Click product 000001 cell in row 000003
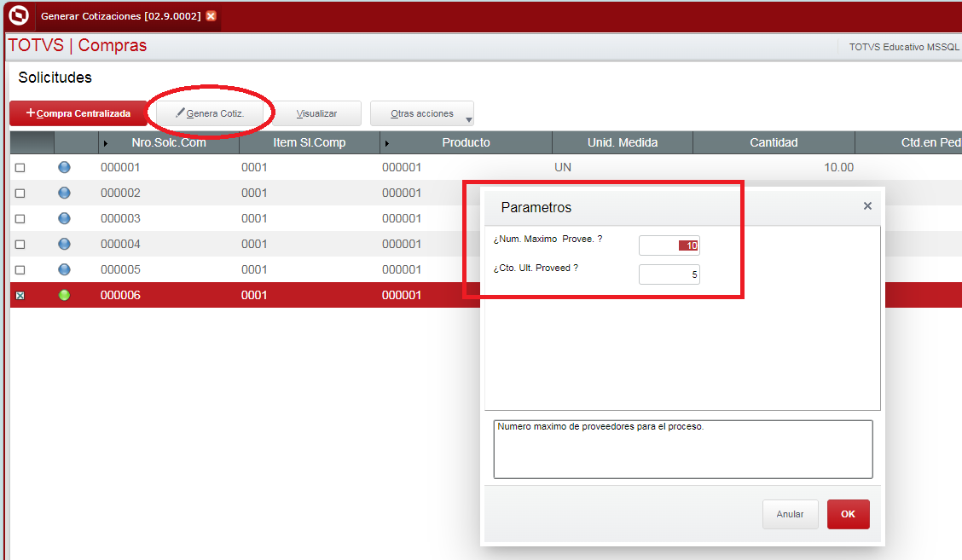 (401, 219)
